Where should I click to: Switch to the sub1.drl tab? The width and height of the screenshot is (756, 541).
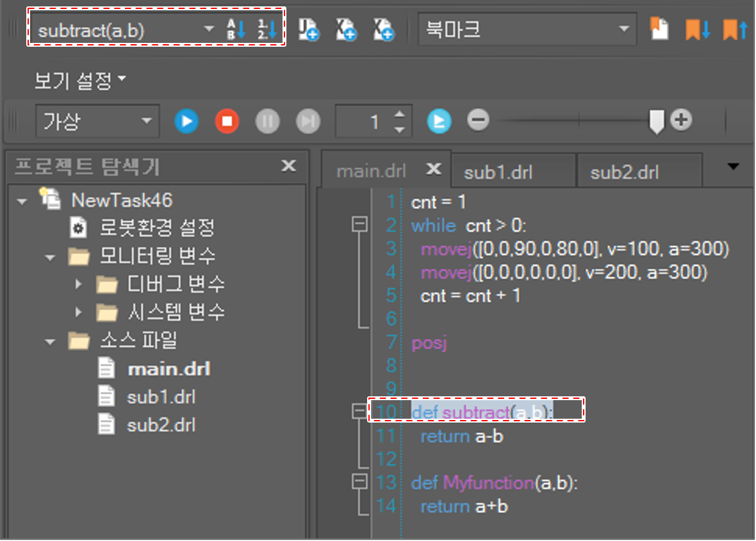[498, 172]
